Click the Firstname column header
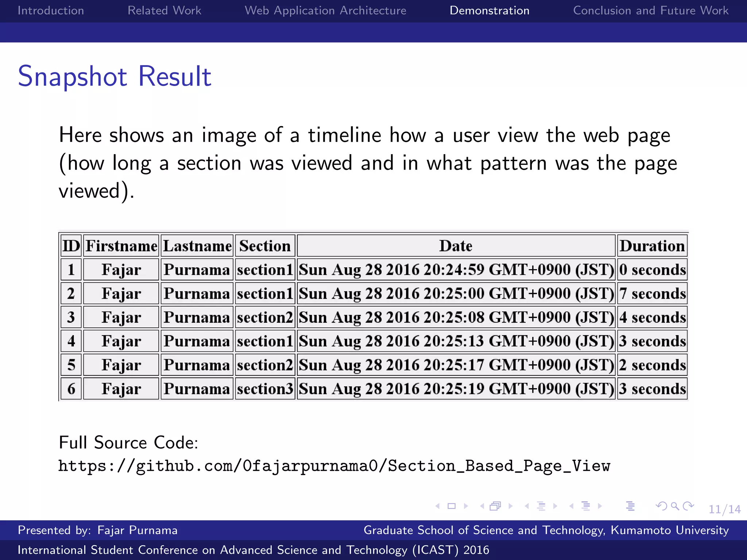This screenshot has height=560, width=747. (x=121, y=246)
